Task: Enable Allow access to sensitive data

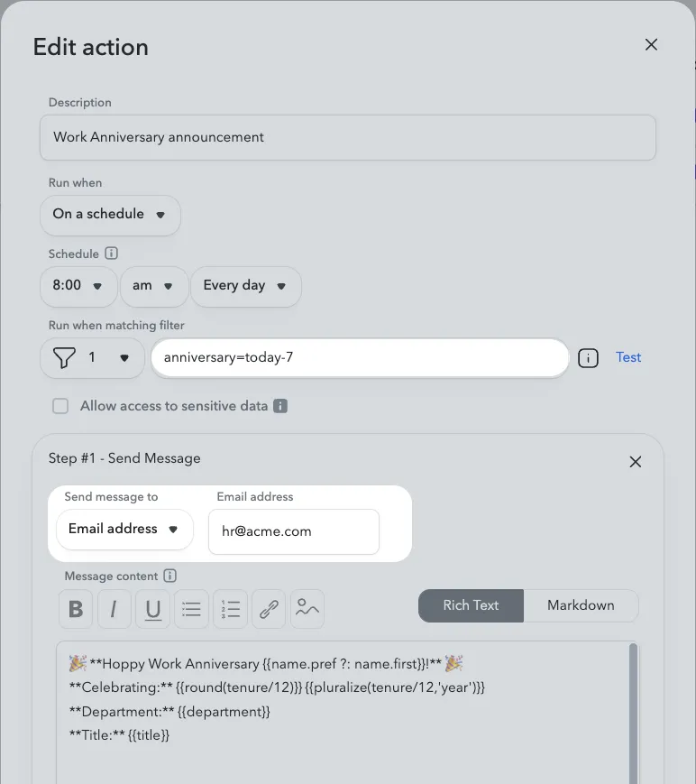Action: point(60,406)
